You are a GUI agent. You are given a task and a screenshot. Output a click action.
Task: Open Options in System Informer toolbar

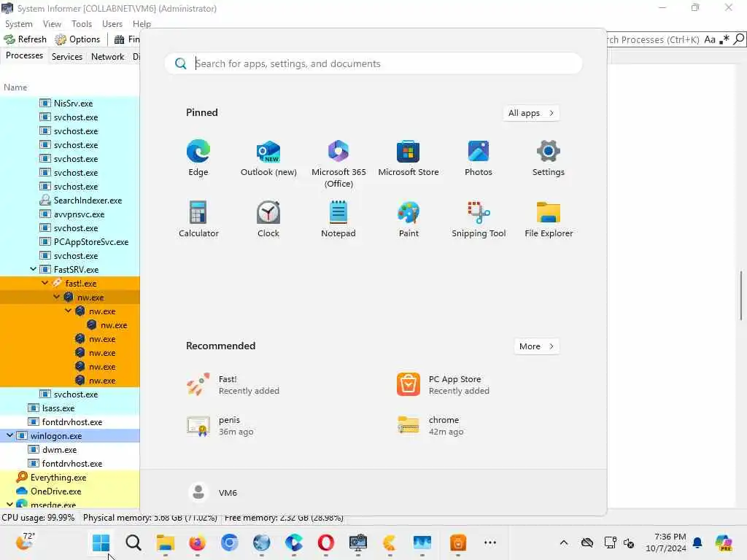[x=77, y=39]
